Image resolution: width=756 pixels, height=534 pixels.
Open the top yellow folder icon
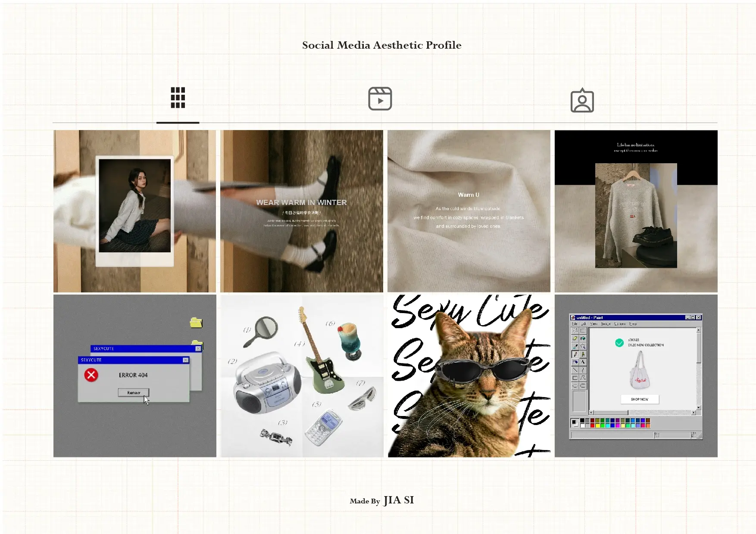pyautogui.click(x=196, y=323)
